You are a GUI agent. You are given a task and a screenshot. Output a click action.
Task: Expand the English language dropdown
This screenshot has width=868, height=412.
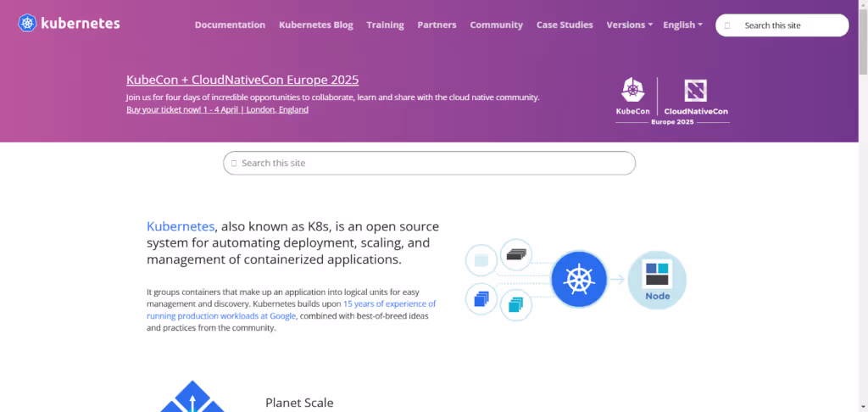click(682, 25)
